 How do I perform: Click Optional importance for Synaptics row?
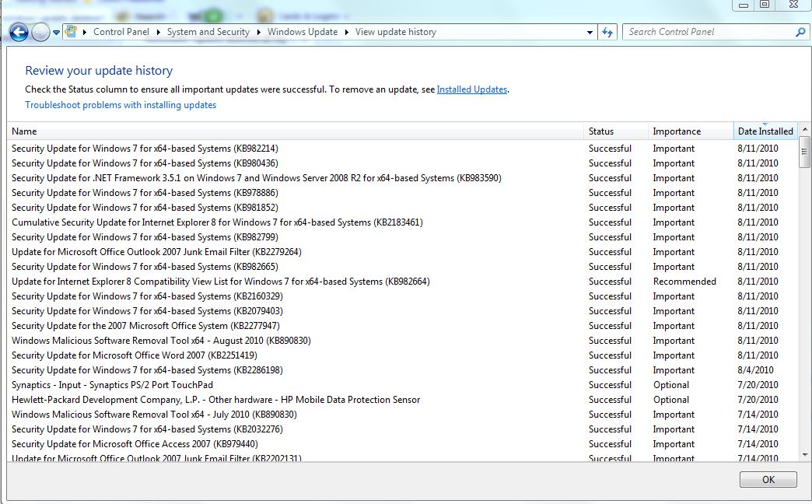click(x=671, y=385)
